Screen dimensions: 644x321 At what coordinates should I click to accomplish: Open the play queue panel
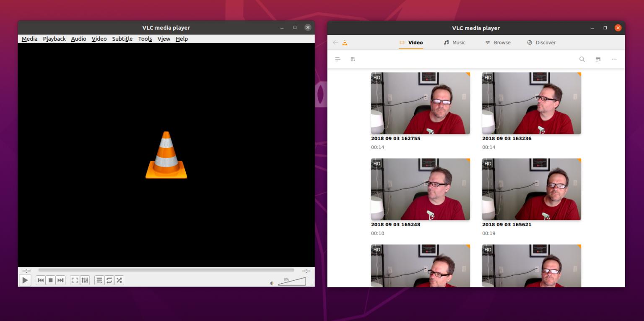click(x=598, y=59)
